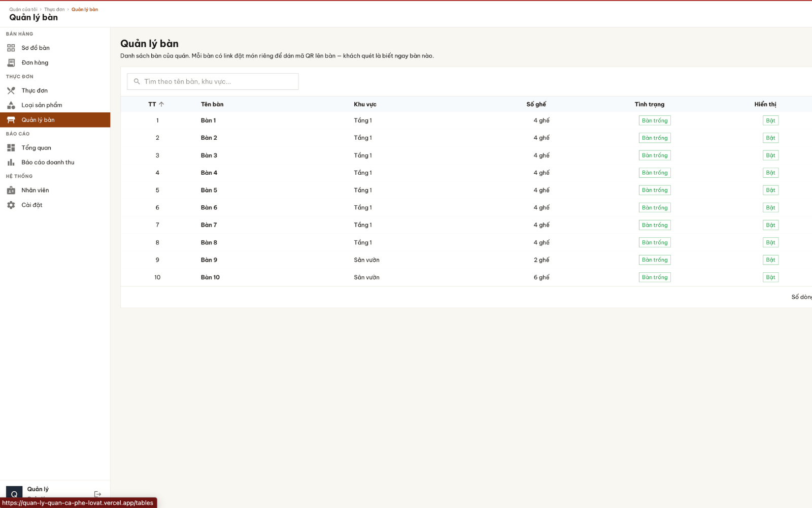Click the Đơn hàng receipt icon

[x=11, y=62]
